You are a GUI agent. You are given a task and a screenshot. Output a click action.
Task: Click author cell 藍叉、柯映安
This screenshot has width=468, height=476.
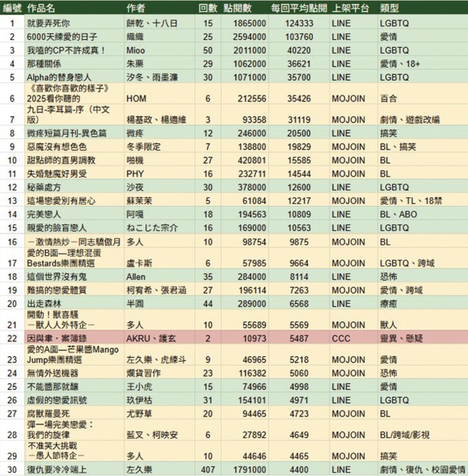click(x=152, y=435)
